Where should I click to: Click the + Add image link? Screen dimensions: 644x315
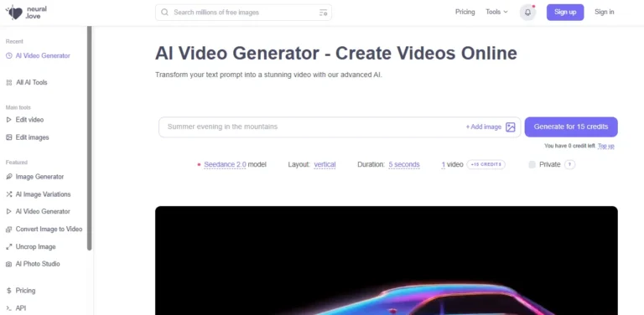pos(483,127)
